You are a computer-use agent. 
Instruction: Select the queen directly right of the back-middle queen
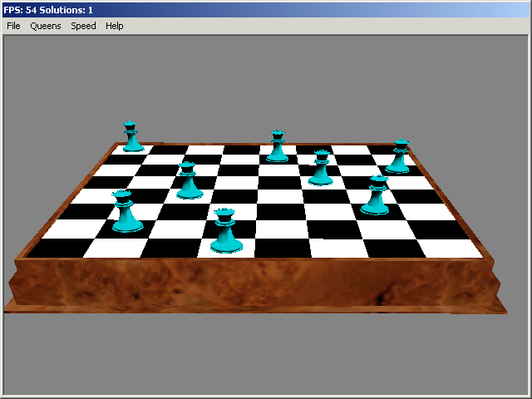321,169
